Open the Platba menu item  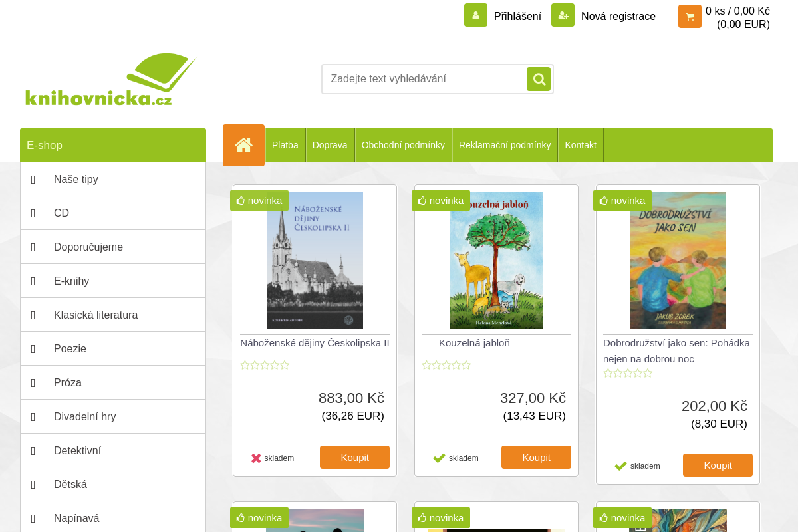coord(285,144)
